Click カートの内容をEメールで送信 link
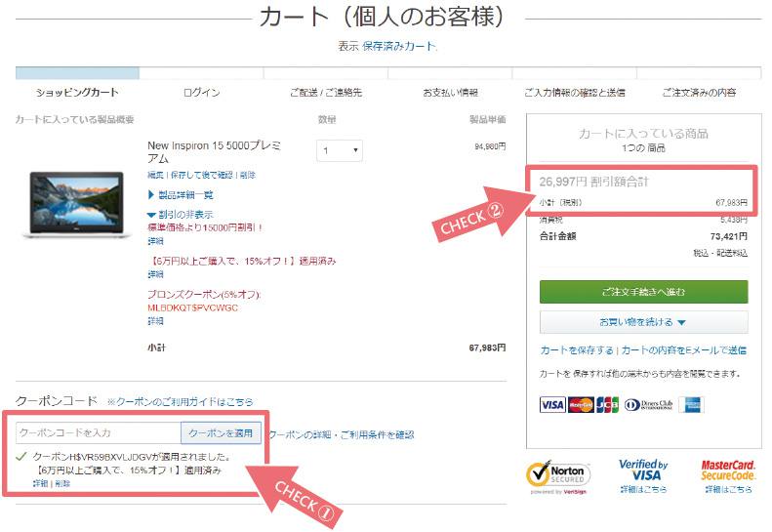This screenshot has height=532, width=772. tap(684, 350)
